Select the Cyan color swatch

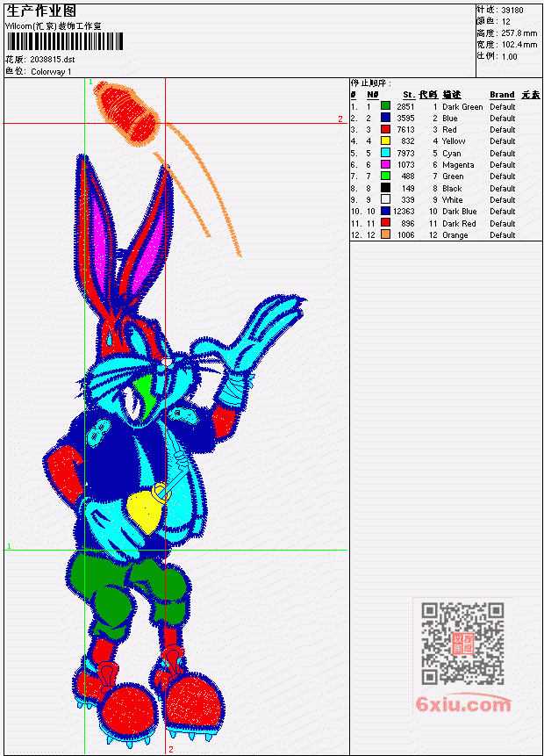click(385, 153)
